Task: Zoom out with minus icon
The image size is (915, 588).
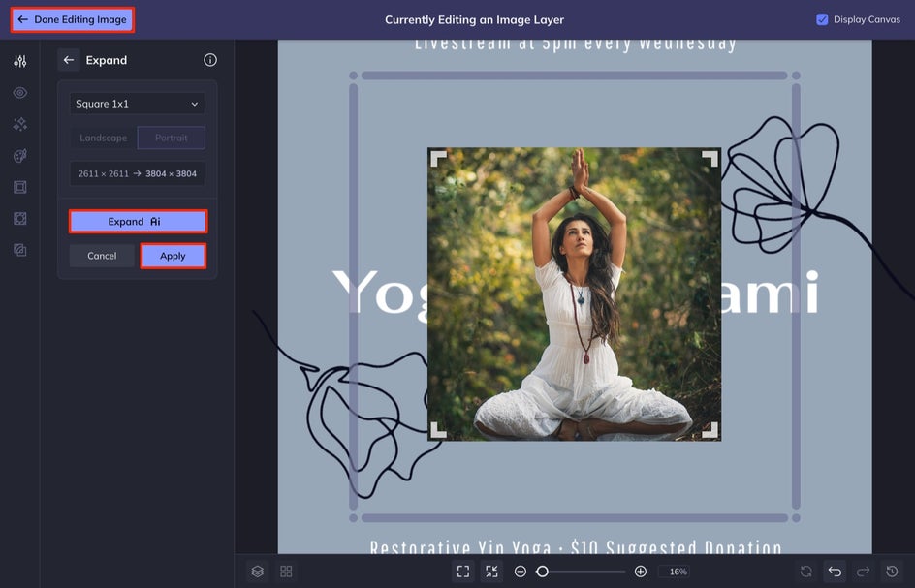Action: [x=521, y=572]
